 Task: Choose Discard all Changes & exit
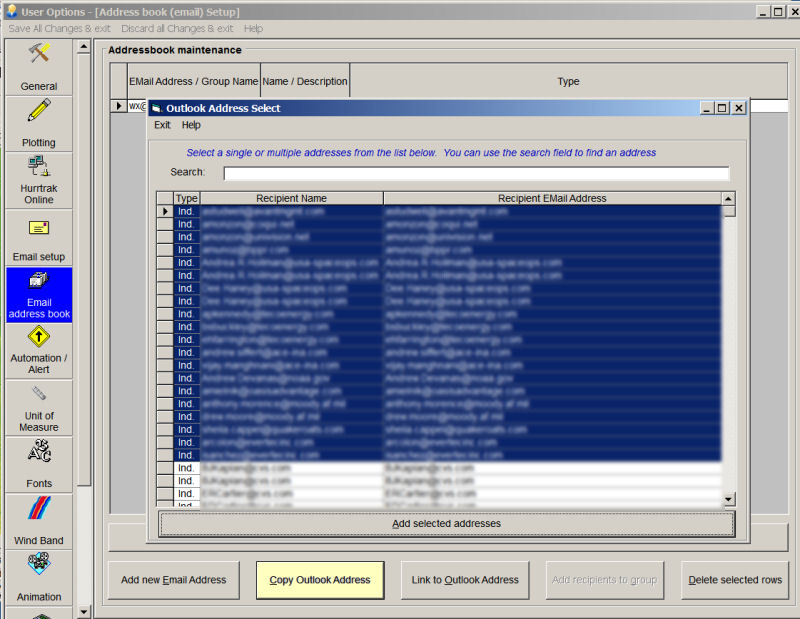click(177, 29)
